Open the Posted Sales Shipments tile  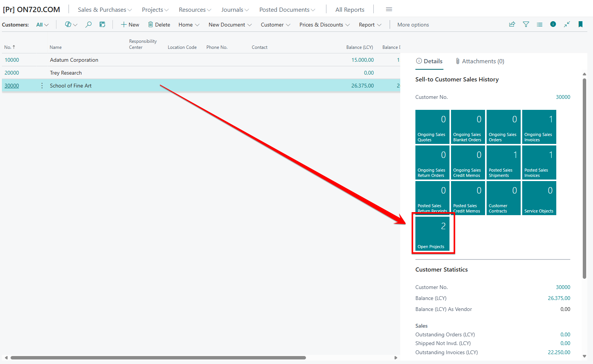click(x=504, y=162)
